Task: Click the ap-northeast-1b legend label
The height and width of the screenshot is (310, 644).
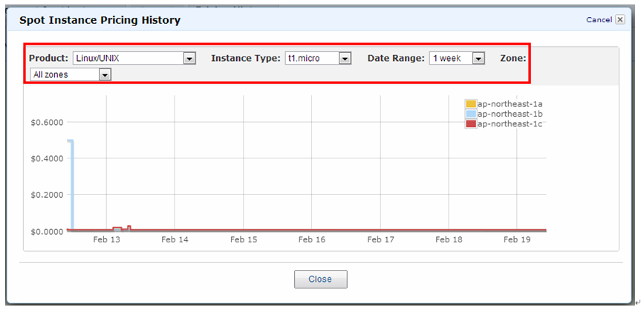Action: (x=510, y=114)
